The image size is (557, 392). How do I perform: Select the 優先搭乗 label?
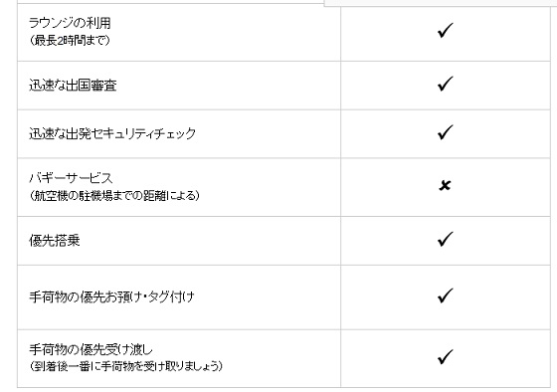pyautogui.click(x=55, y=241)
